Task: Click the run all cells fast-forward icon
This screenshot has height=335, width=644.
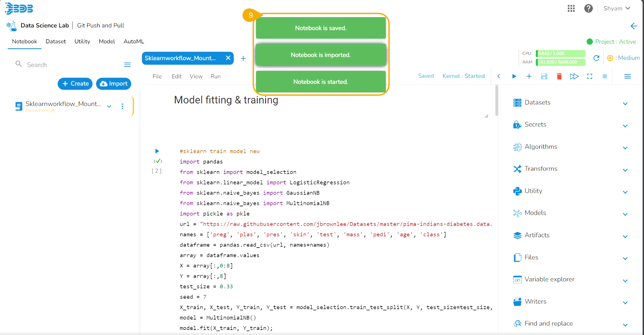Action: pyautogui.click(x=574, y=76)
